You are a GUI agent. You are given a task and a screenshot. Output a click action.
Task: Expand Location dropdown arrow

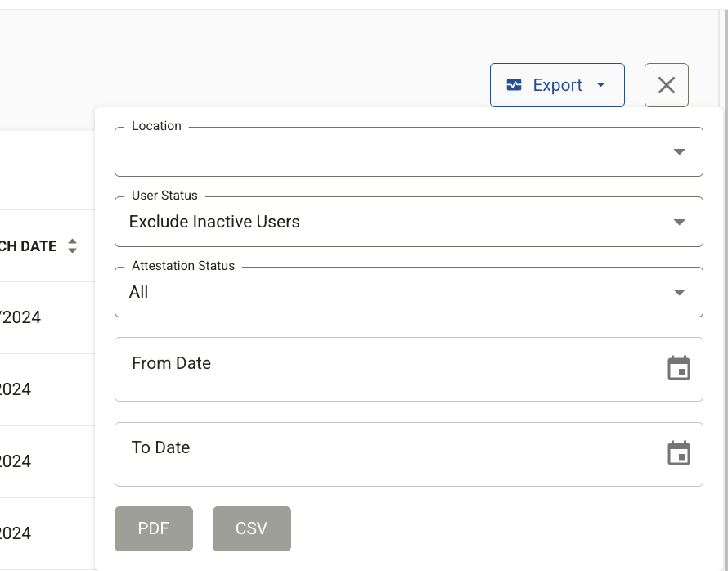(x=679, y=152)
